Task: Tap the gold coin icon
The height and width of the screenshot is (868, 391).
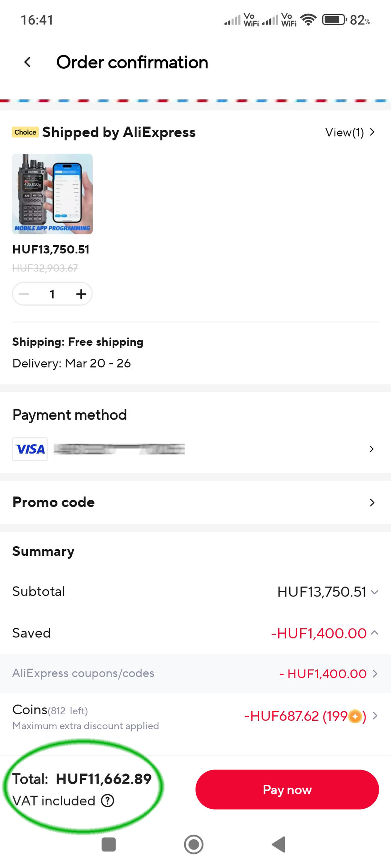Action: pos(355,716)
